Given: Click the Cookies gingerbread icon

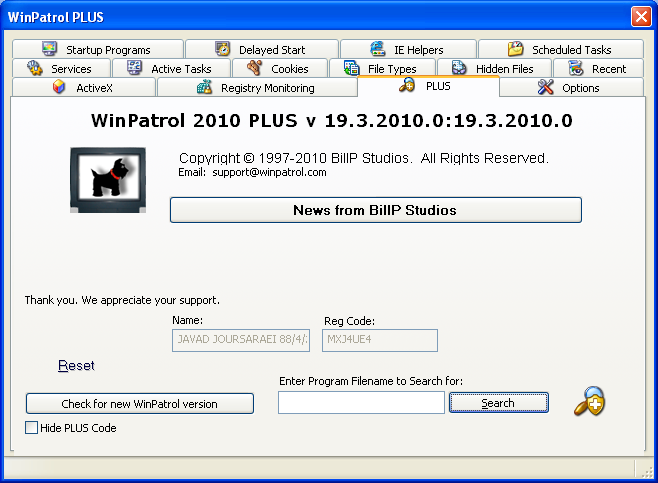Looking at the screenshot, I should [255, 68].
